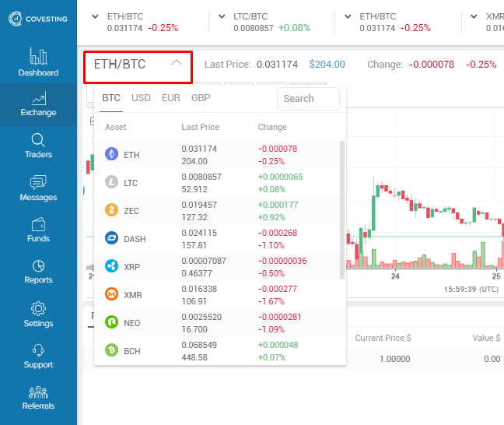The width and height of the screenshot is (504, 425).
Task: Click the NEO coin icon in the list
Action: click(111, 321)
